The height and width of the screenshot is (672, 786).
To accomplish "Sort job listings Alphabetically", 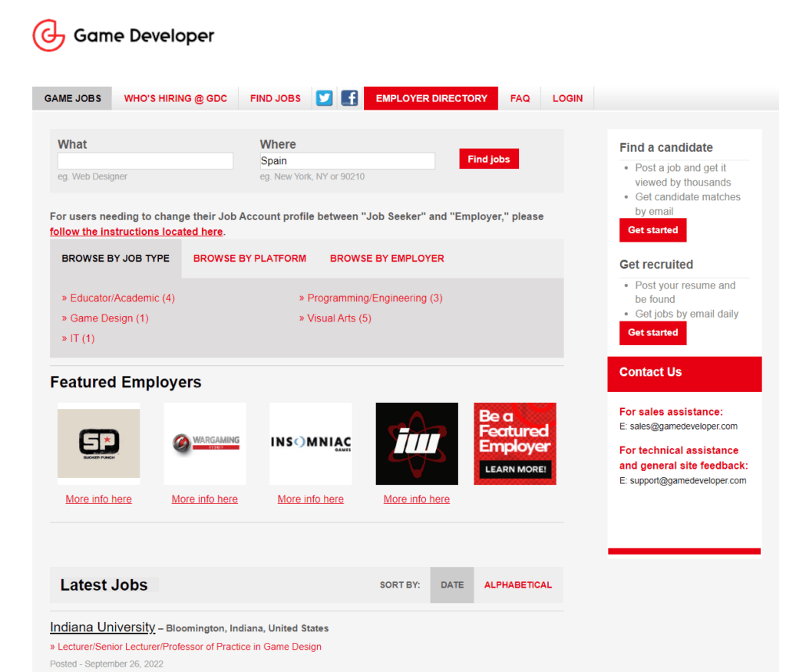I will 517,585.
